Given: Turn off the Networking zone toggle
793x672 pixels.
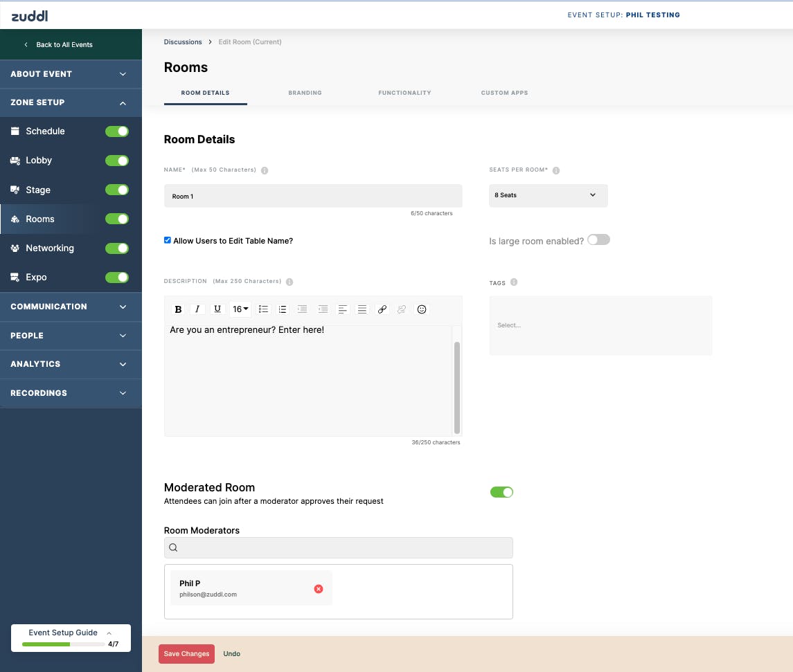Looking at the screenshot, I should tap(117, 248).
